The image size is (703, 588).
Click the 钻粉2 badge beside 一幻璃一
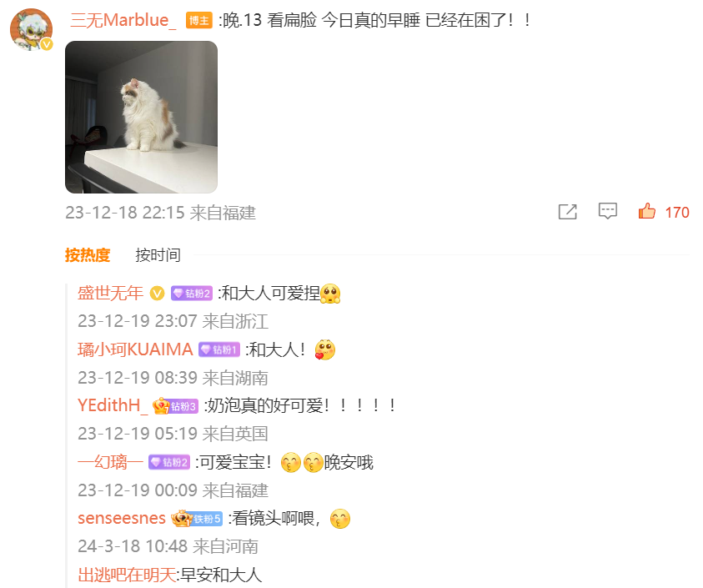click(x=169, y=462)
